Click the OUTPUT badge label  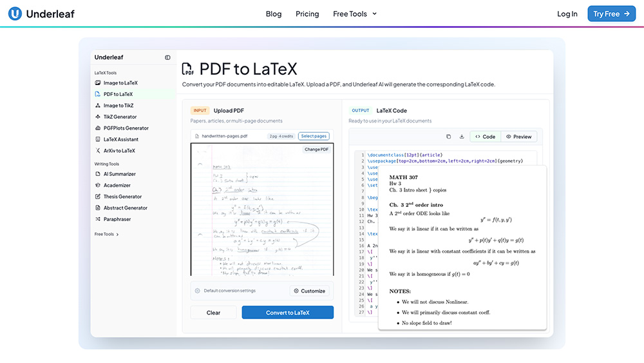[360, 111]
